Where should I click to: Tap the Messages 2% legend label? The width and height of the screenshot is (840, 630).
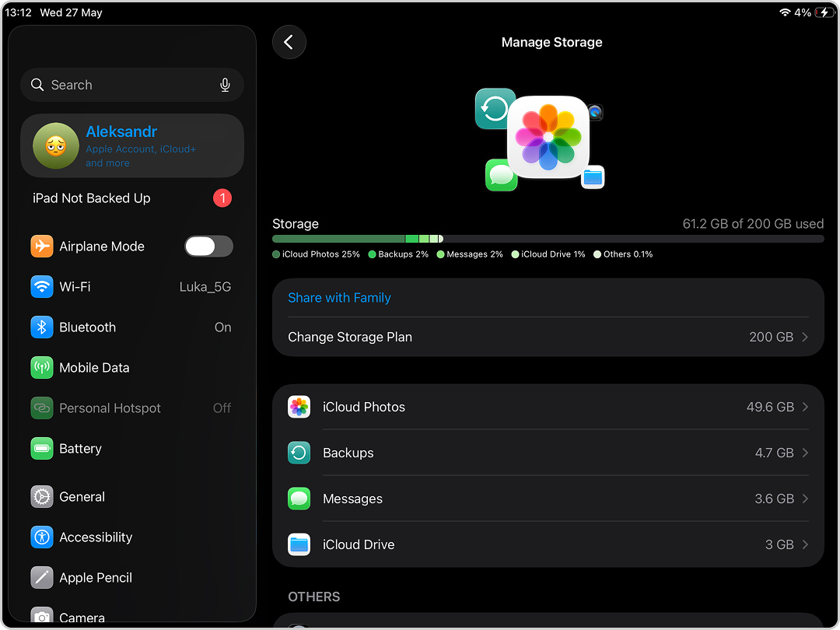click(474, 254)
